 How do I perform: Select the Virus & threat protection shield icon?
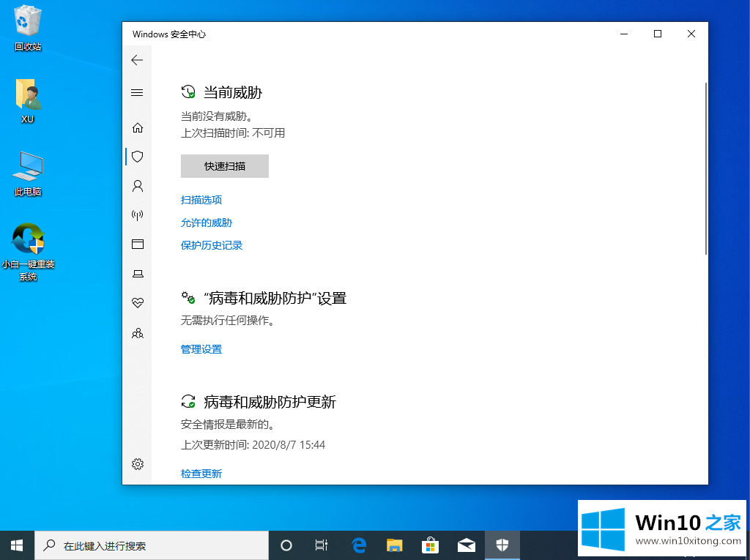pos(138,157)
